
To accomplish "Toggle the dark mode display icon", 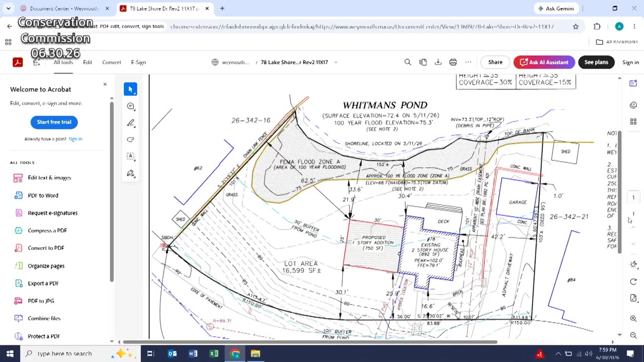I will 633,264.
